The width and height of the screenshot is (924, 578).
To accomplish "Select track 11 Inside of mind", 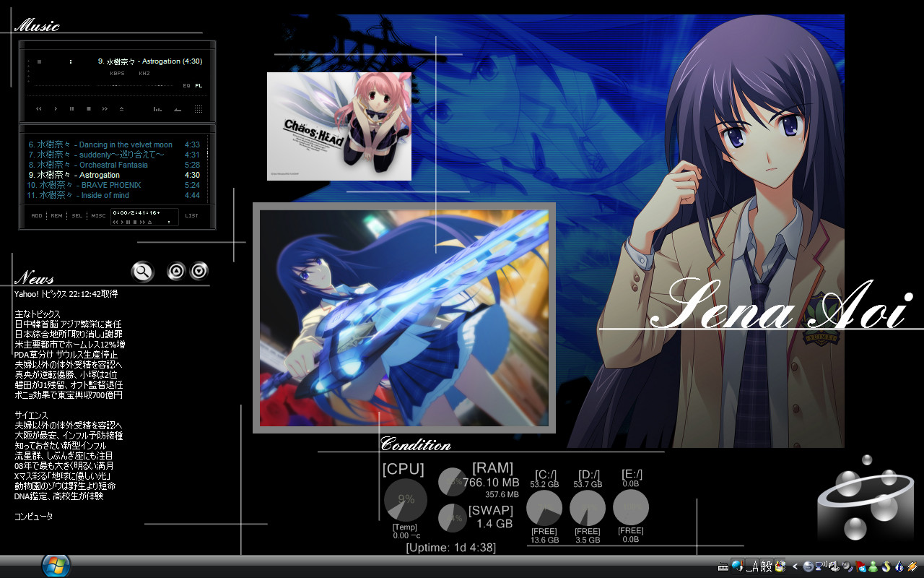I will click(x=114, y=195).
